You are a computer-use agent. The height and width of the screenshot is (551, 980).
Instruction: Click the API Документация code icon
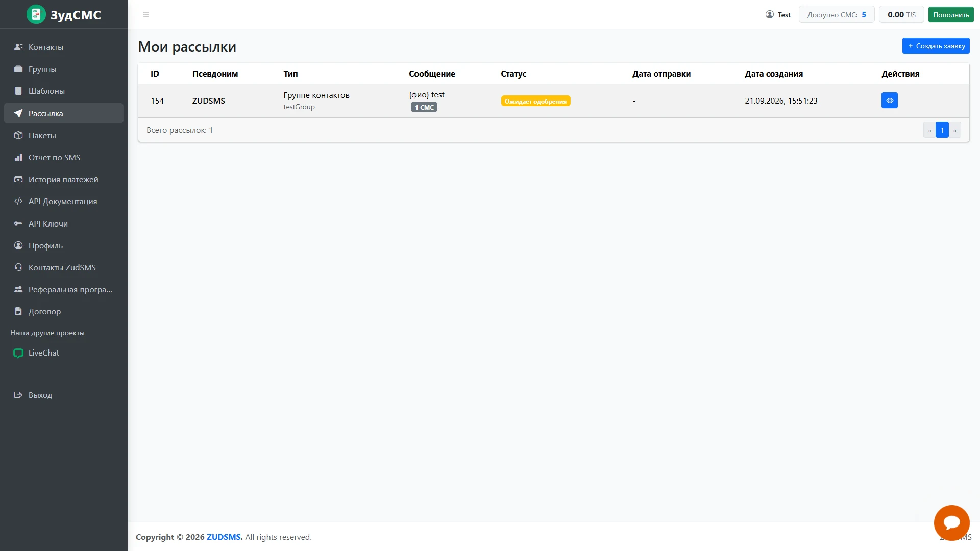pyautogui.click(x=18, y=201)
